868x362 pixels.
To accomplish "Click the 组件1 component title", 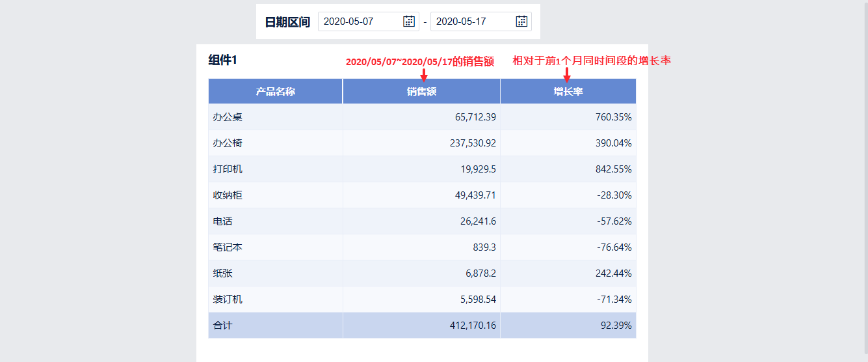I will [x=223, y=60].
